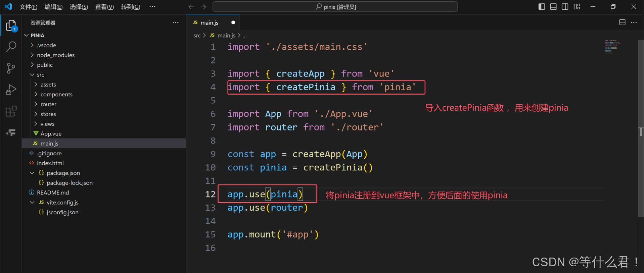This screenshot has height=273, width=644.
Task: Open the 查看(V) menu
Action: coord(104,7)
